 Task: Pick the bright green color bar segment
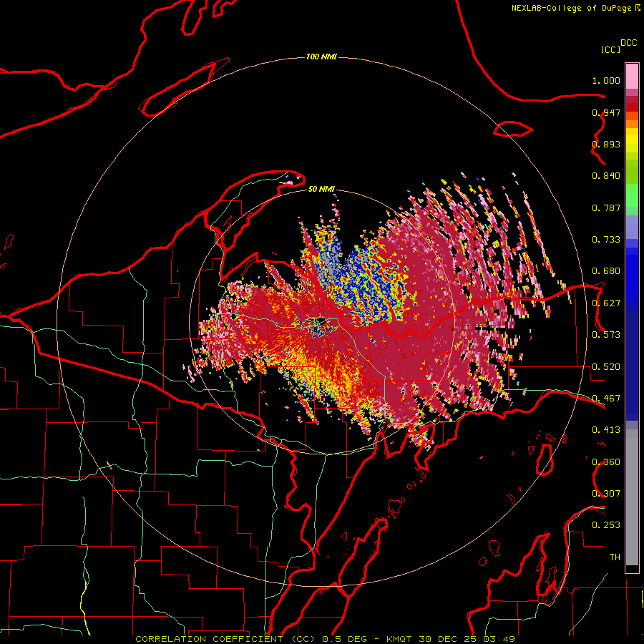[x=632, y=195]
